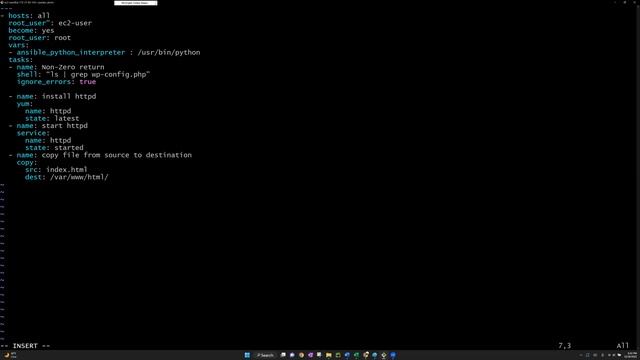Image resolution: width=640 pixels, height=360 pixels.
Task: Click the weather widget on taskbar
Action: 11,355
